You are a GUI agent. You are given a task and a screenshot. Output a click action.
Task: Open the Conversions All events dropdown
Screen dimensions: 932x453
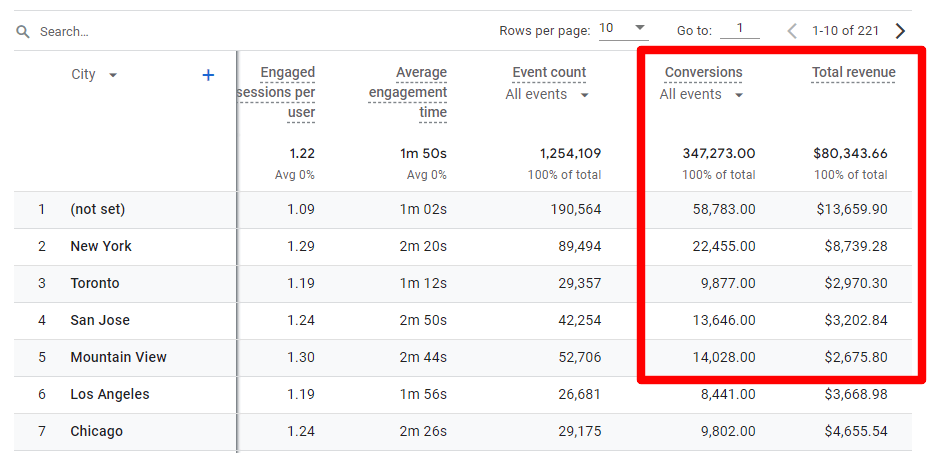701,95
